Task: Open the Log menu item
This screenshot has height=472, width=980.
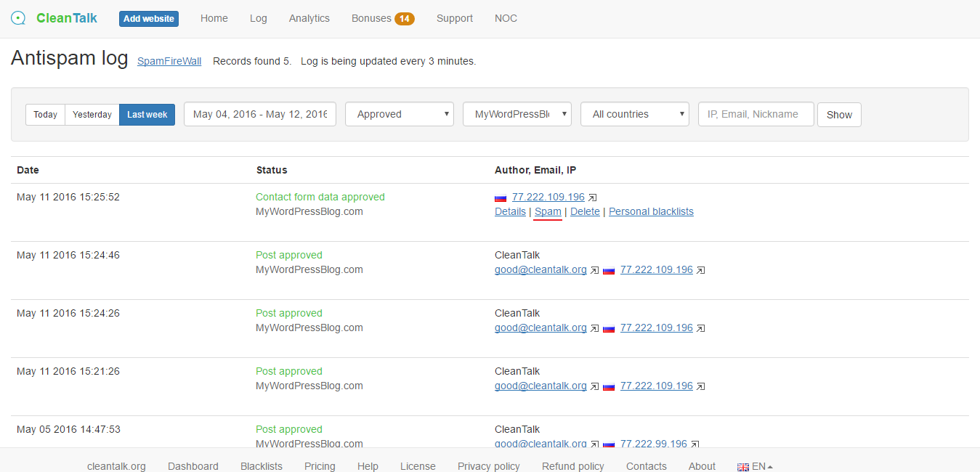Action: 259,18
